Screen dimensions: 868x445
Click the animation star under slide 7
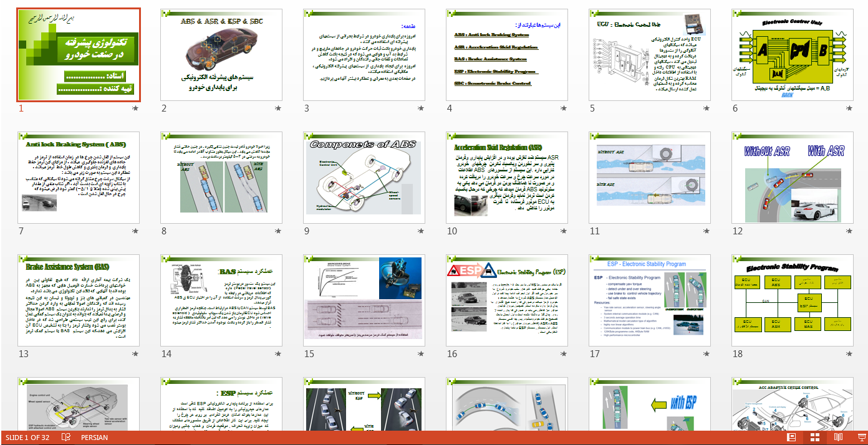tap(135, 231)
